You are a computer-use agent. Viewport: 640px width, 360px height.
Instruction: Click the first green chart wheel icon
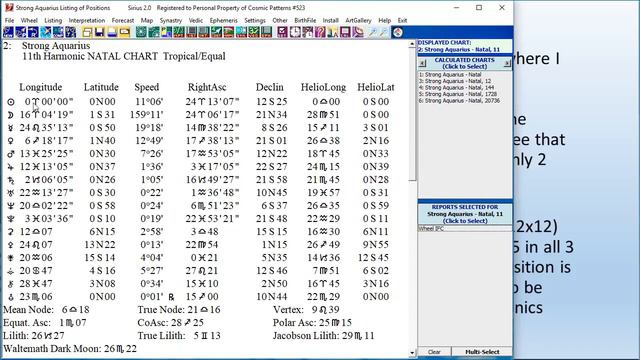(141, 32)
